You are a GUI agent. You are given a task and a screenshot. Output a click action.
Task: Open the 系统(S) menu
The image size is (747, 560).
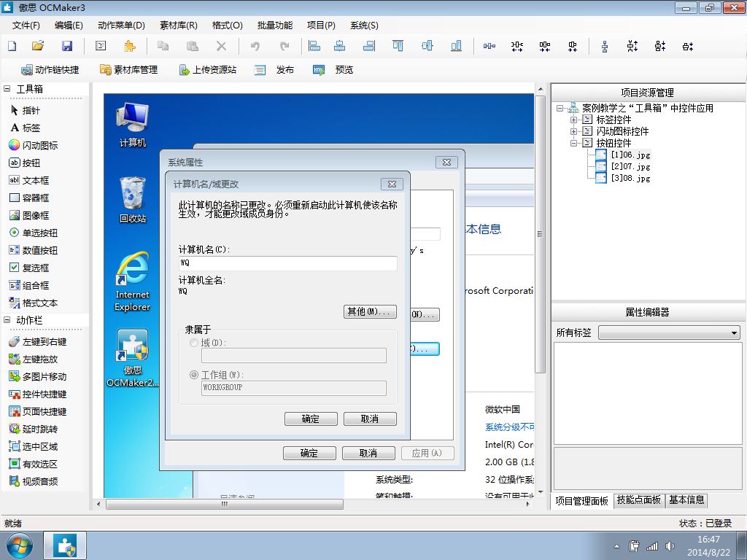pos(364,26)
